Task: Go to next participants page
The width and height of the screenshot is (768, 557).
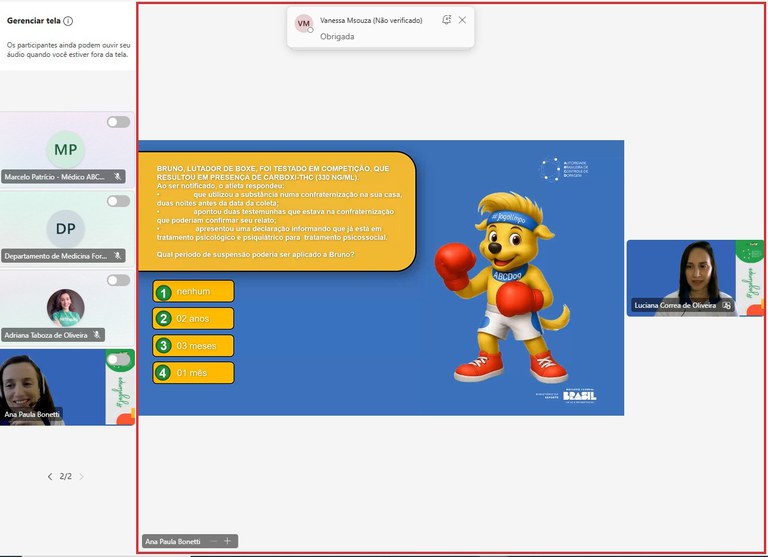Action: tap(82, 477)
